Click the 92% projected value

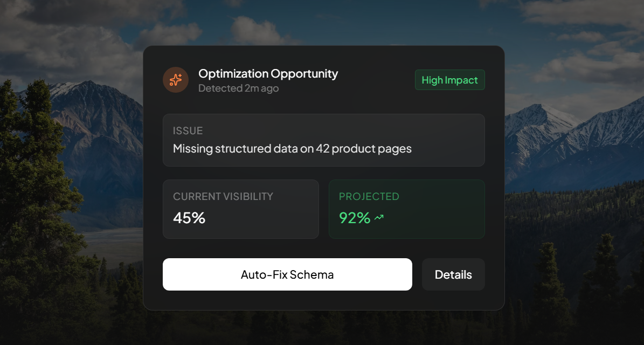[355, 218]
